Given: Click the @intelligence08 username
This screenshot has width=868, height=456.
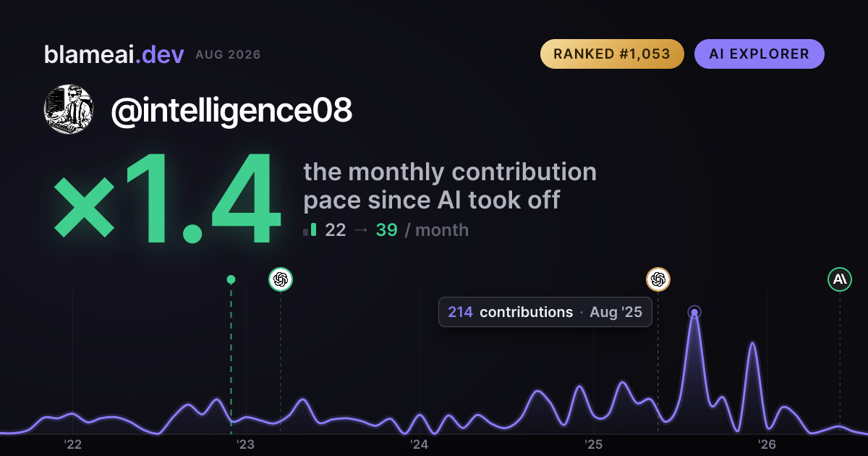Looking at the screenshot, I should 231,110.
